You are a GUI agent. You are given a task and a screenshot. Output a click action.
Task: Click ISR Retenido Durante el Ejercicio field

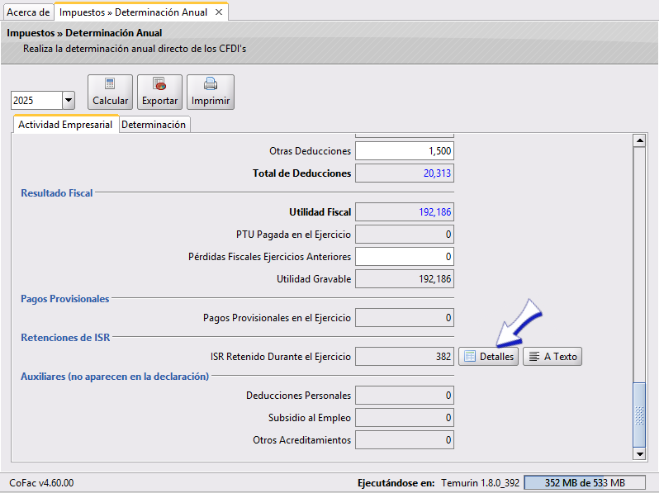point(404,356)
